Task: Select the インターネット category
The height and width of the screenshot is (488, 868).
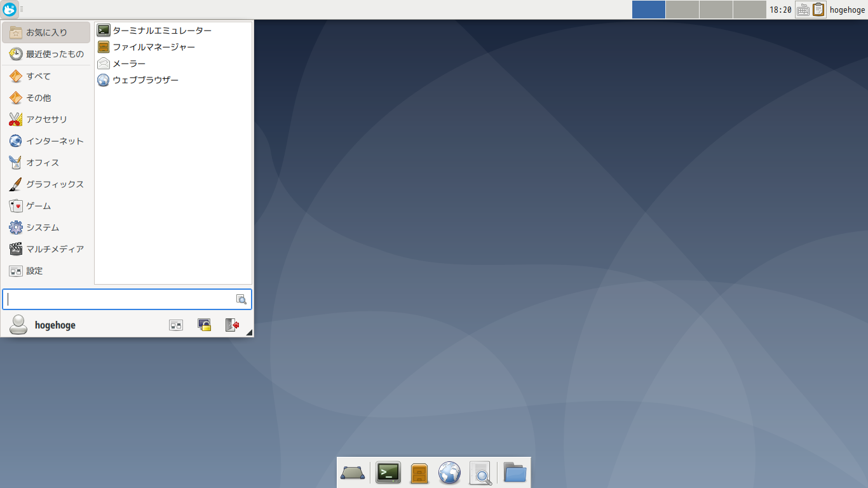Action: (46, 141)
